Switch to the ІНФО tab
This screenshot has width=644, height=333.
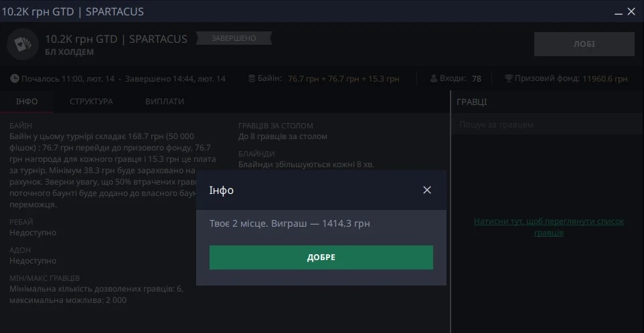[27, 102]
